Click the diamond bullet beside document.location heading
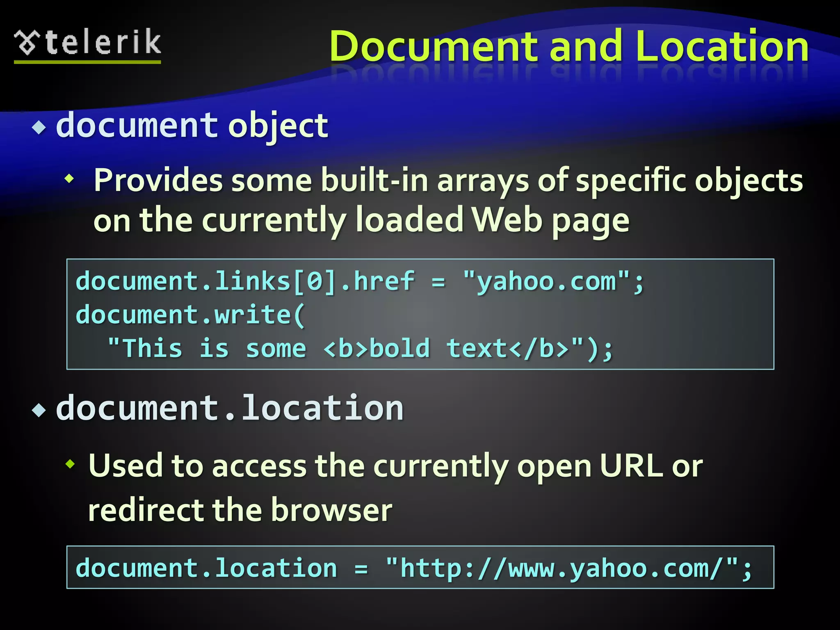 (x=39, y=410)
